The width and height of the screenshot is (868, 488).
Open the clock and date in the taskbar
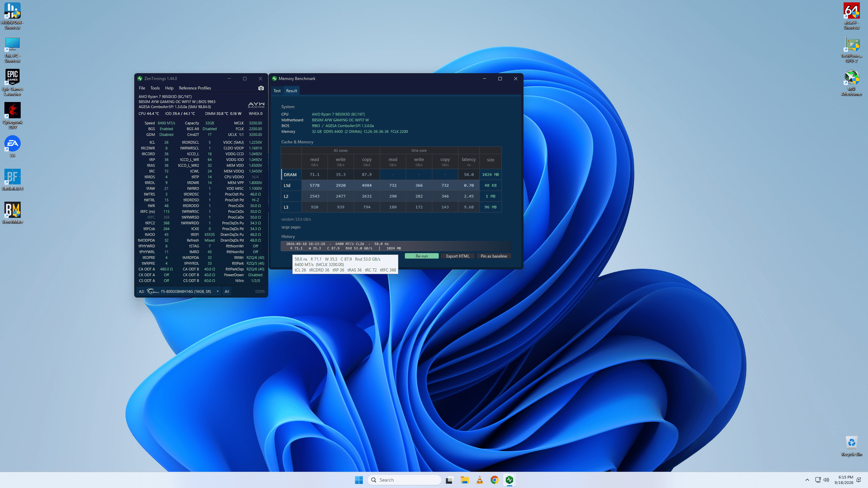click(x=844, y=480)
